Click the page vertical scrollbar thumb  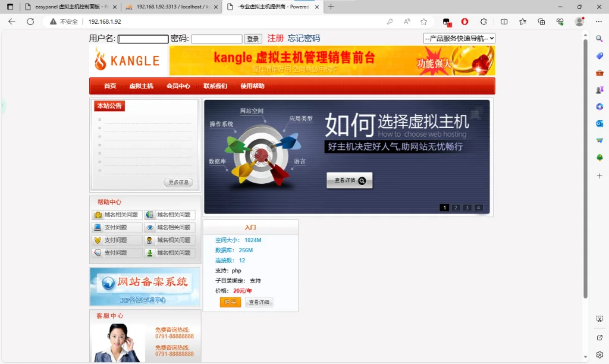585,168
